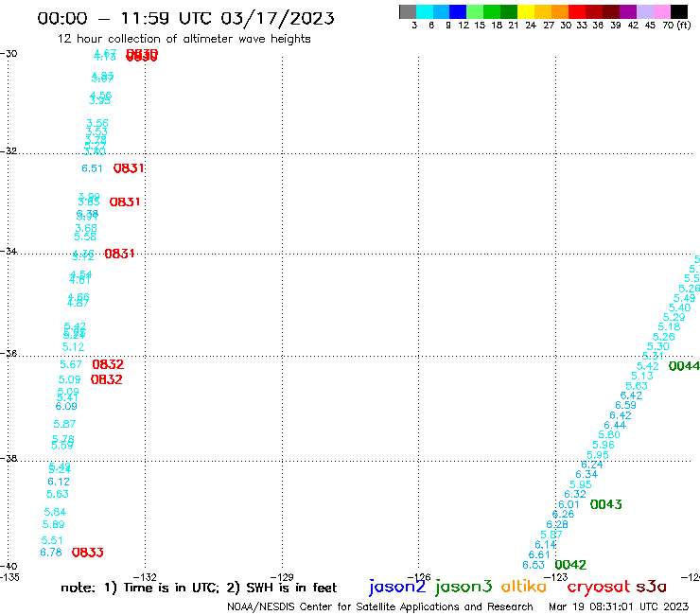The height and width of the screenshot is (615, 700).
Task: Click the wave height value '5.18'
Action: (669, 326)
